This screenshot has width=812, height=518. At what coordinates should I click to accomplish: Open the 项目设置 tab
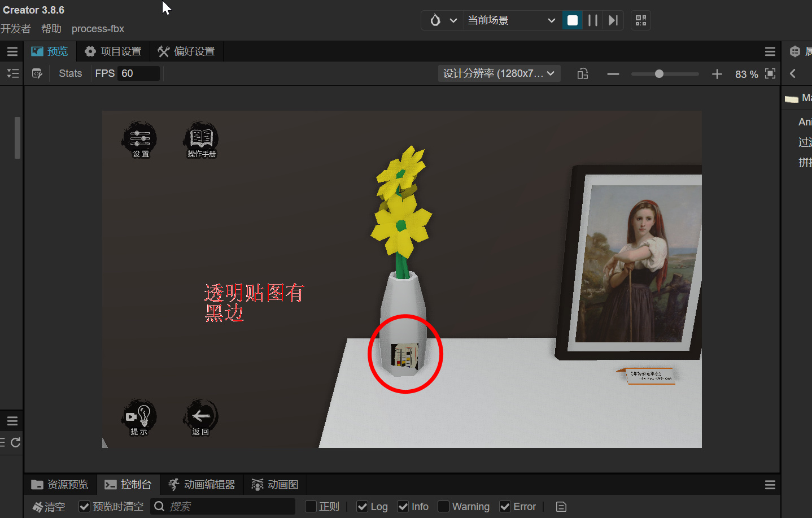(113, 51)
